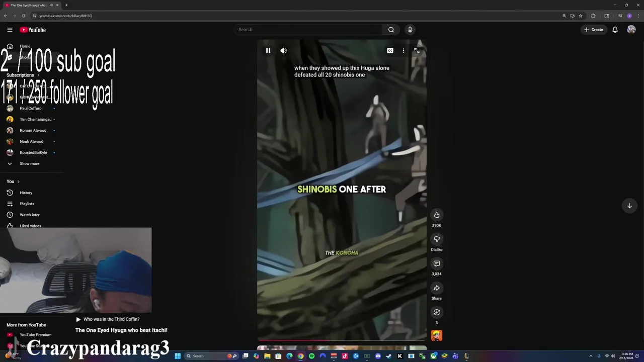
Task: Seek on the Short's progress bar
Action: pyautogui.click(x=342, y=340)
